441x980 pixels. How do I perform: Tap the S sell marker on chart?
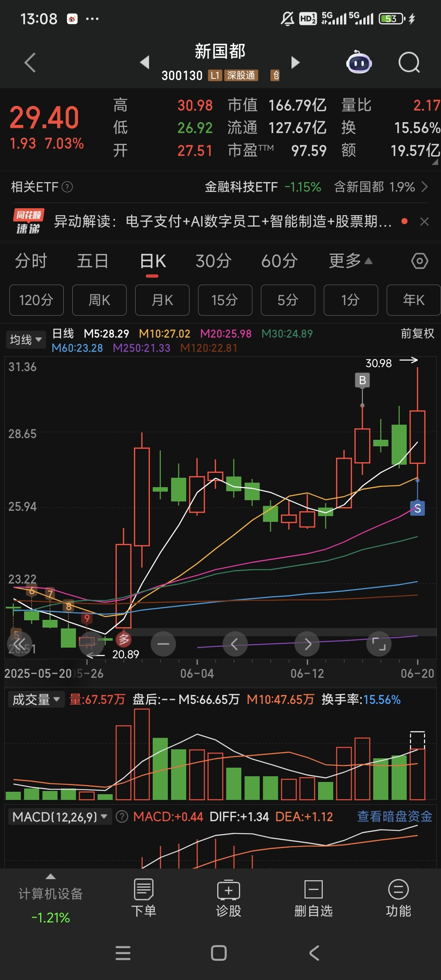pos(417,508)
